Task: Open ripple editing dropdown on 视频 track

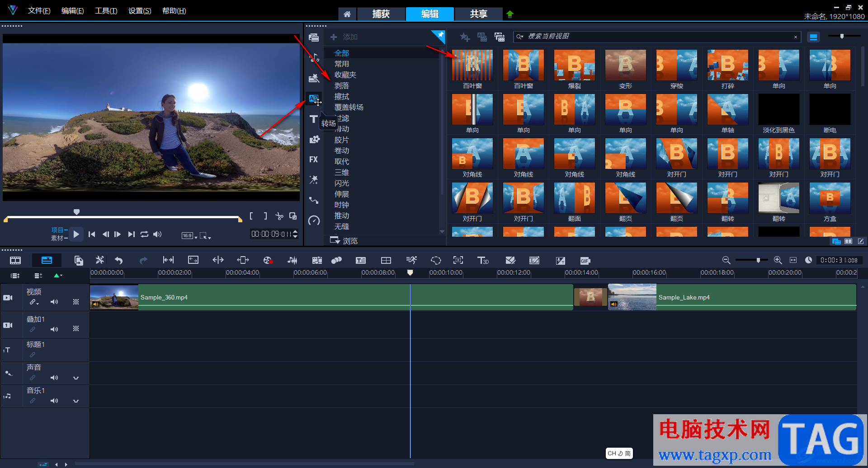Action: pyautogui.click(x=34, y=302)
